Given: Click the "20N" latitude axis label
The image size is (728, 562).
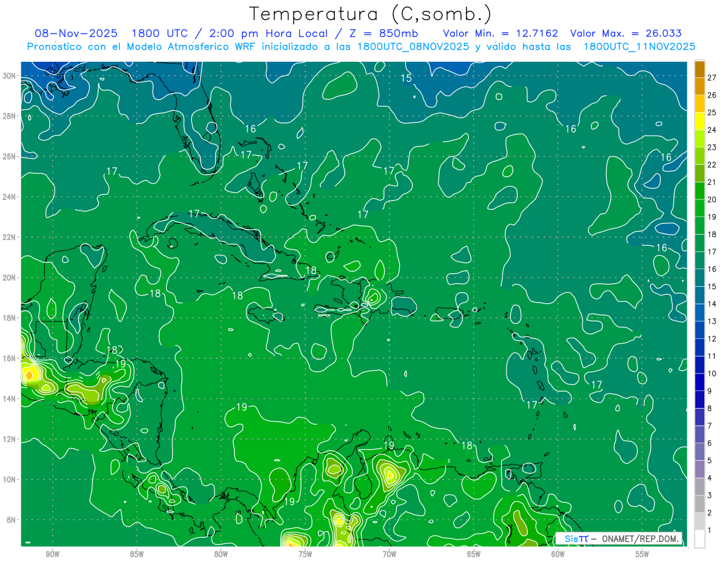Looking at the screenshot, I should pos(10,278).
